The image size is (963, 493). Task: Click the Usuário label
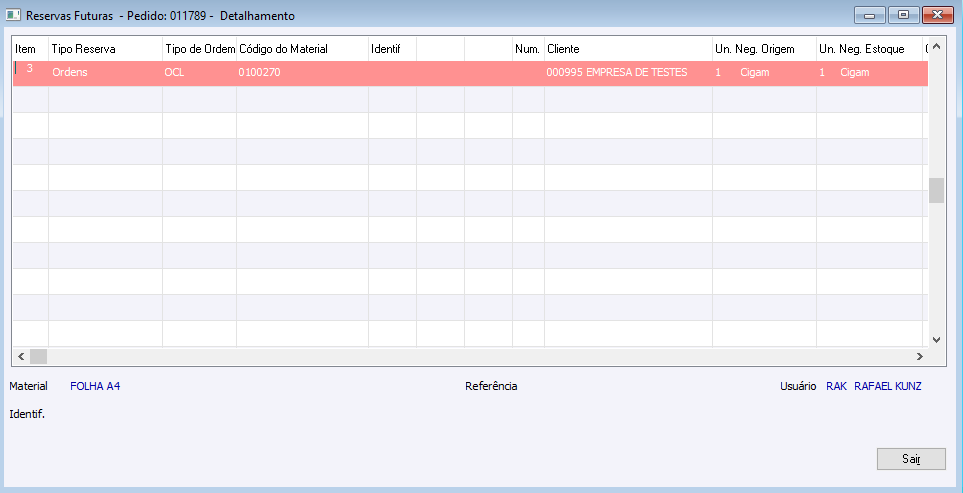(798, 386)
